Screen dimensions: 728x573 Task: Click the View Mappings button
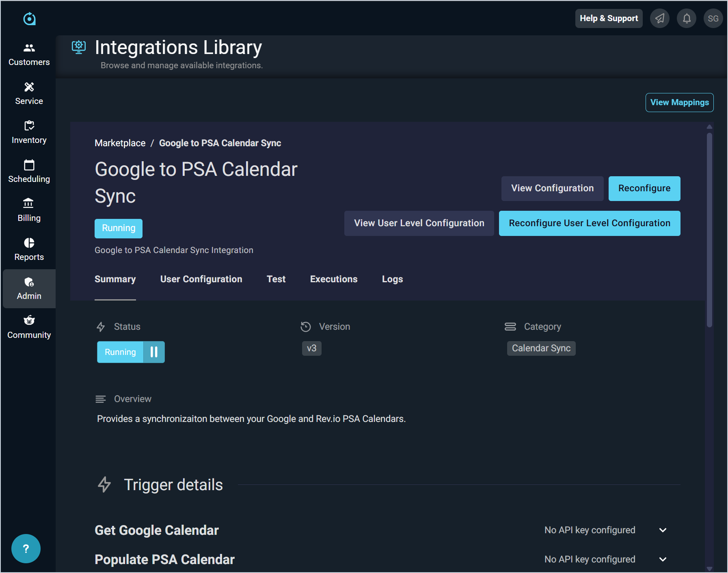(x=679, y=102)
